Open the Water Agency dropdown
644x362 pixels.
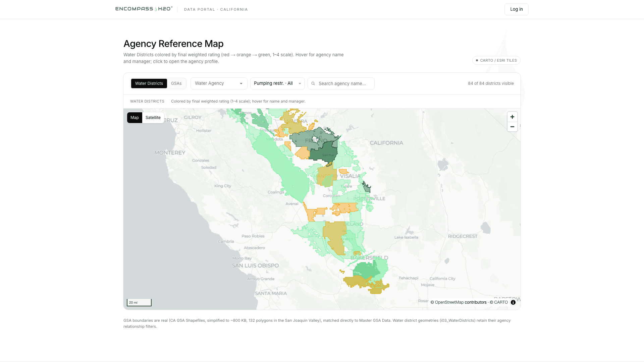coord(219,83)
